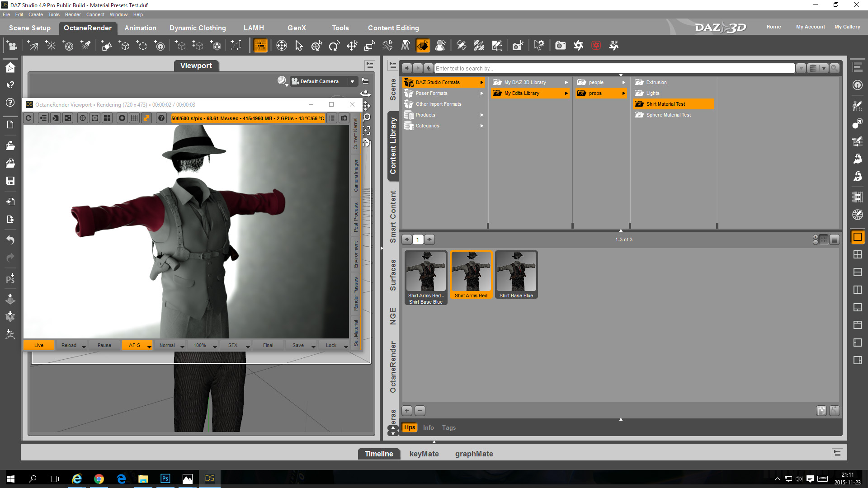The width and height of the screenshot is (868, 488).
Task: Open the My Account link
Action: (810, 27)
